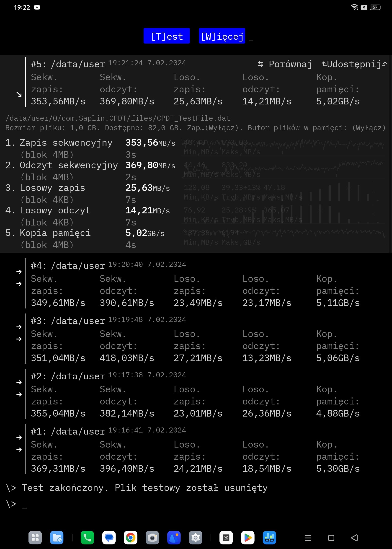The width and height of the screenshot is (392, 549).
Task: Launch Google Play Store
Action: tap(248, 537)
